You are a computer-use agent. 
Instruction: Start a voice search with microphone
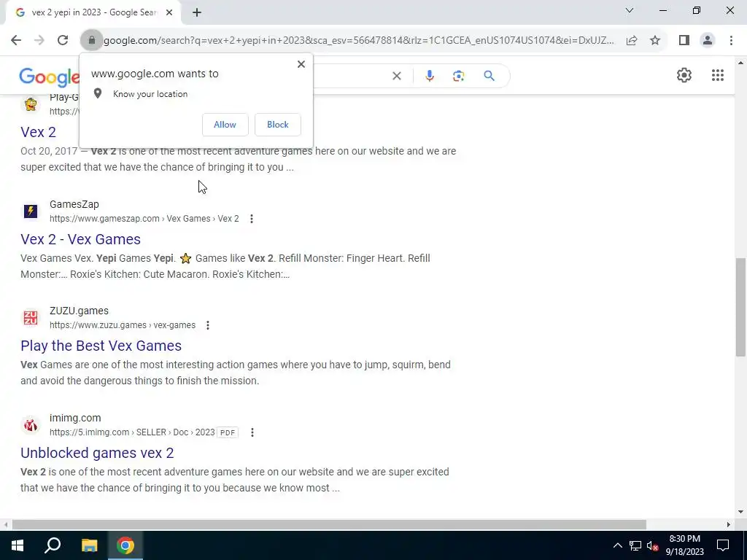429,76
